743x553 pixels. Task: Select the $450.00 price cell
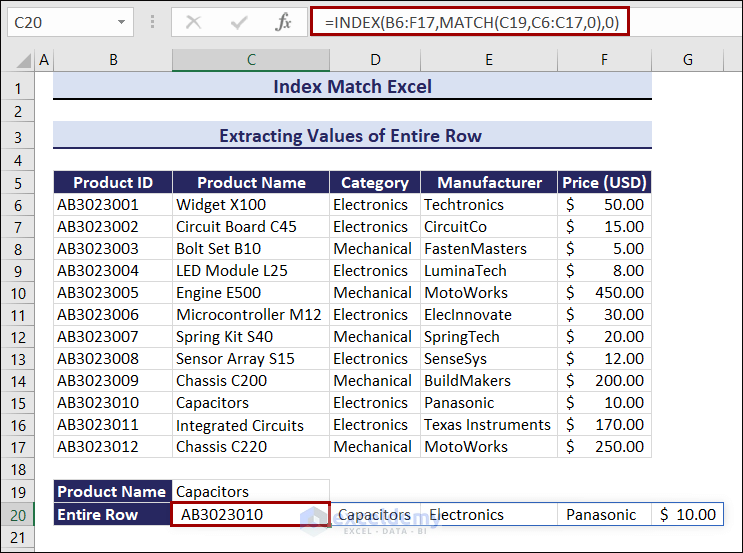(604, 293)
